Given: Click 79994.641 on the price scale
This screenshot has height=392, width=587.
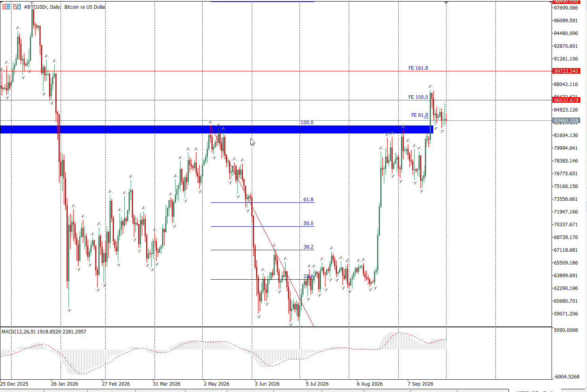Looking at the screenshot, I should click(x=565, y=148).
